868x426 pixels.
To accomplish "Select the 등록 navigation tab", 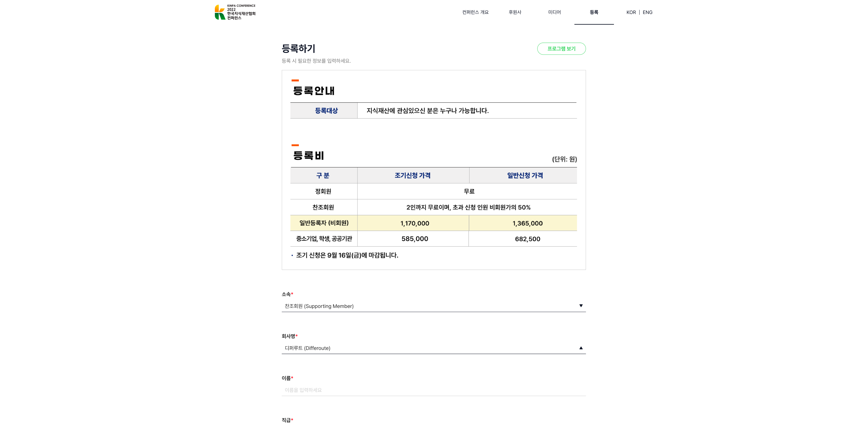I will pos(594,12).
